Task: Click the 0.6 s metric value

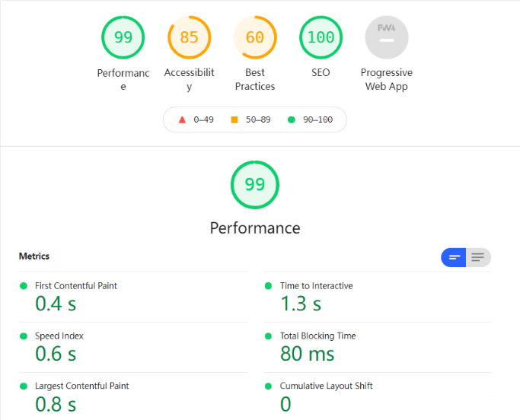Action: [56, 354]
